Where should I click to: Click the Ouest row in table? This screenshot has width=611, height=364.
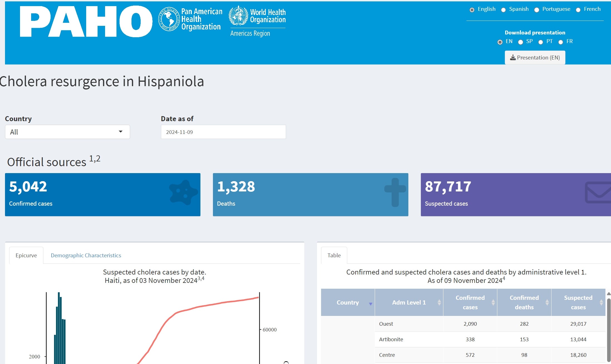point(490,324)
